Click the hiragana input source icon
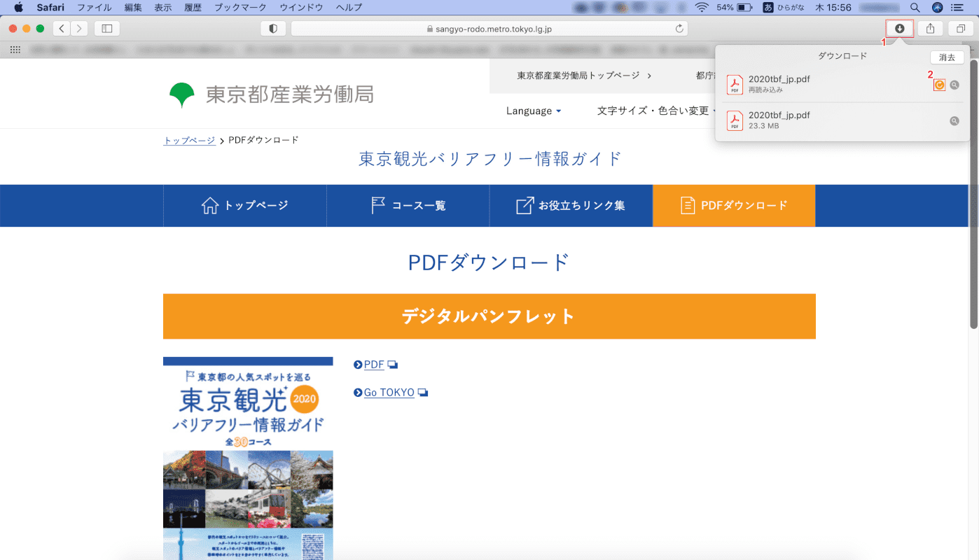The height and width of the screenshot is (560, 979). click(x=768, y=8)
